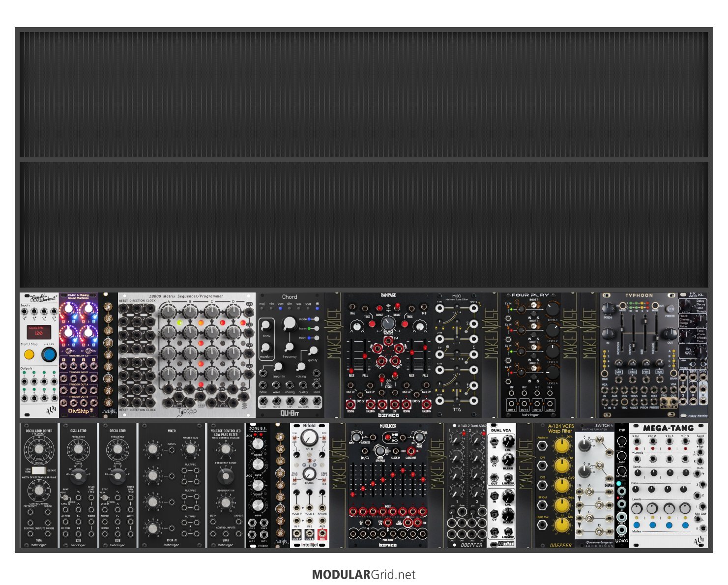
Task: Click the Res knob on the Wasp Filter
Action: tap(562, 505)
